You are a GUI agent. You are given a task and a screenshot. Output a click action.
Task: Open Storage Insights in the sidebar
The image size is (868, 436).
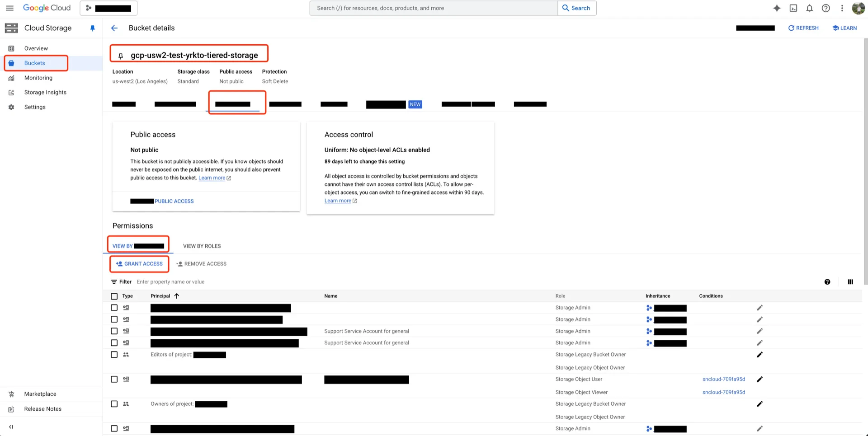pyautogui.click(x=45, y=93)
